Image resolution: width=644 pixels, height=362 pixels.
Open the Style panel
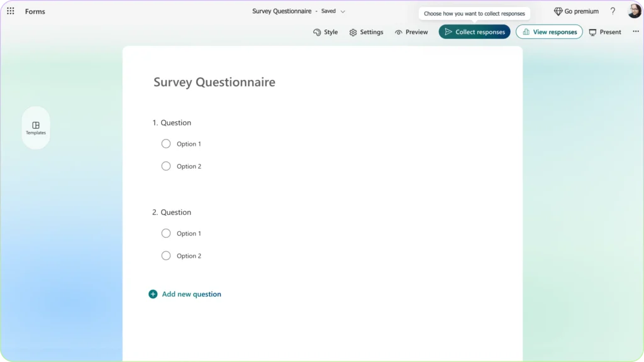tap(325, 31)
